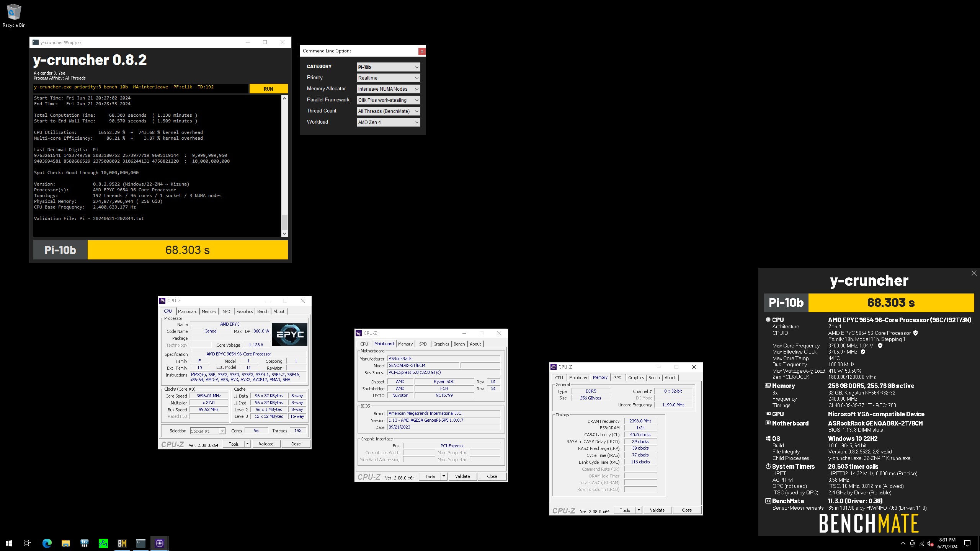
Task: Click CPUID verified shield icon in BenchMate
Action: [x=915, y=333]
